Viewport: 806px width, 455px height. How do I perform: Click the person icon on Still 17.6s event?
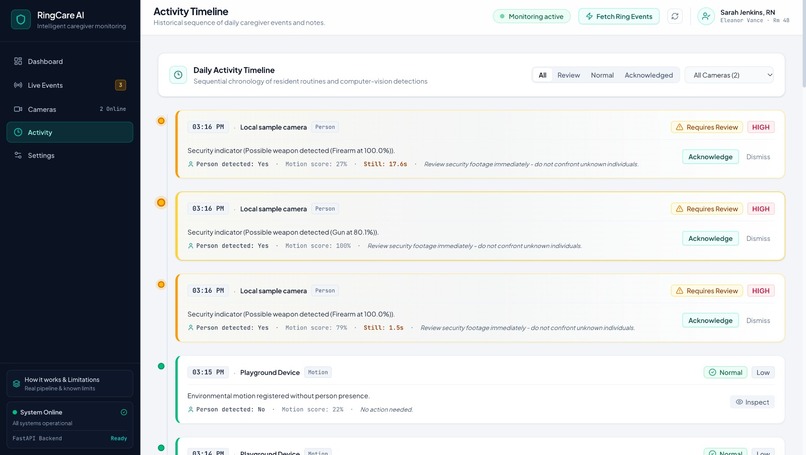[191, 164]
